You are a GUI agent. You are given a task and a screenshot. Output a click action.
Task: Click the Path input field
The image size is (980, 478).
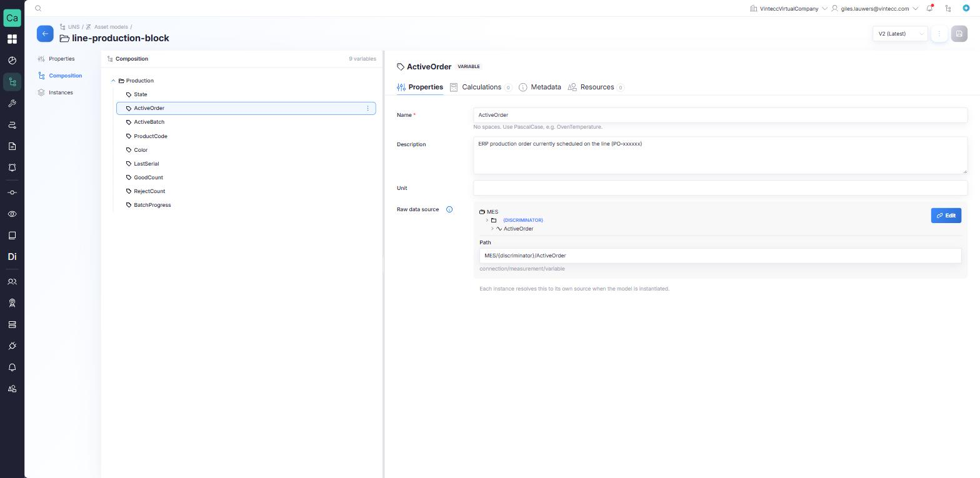click(720, 256)
